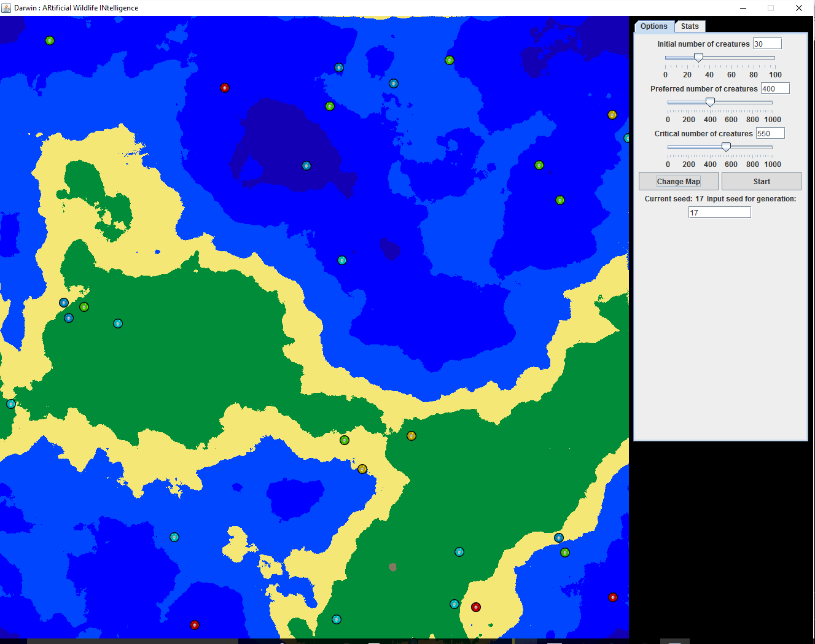The height and width of the screenshot is (644, 815).
Task: Click the gray creature on the green land
Action: [x=393, y=567]
